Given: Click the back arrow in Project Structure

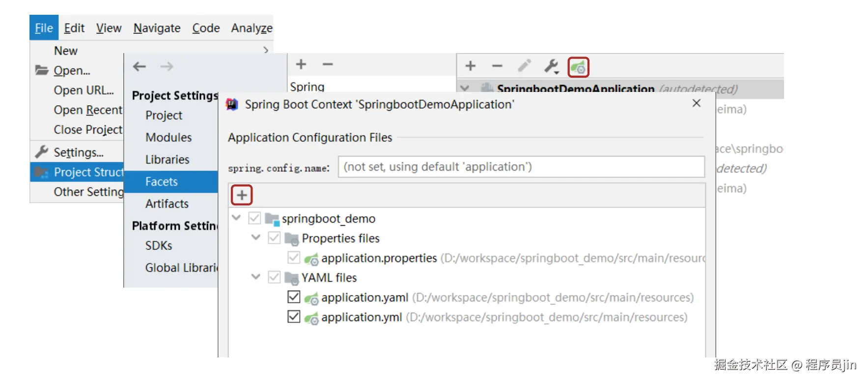Looking at the screenshot, I should (140, 66).
